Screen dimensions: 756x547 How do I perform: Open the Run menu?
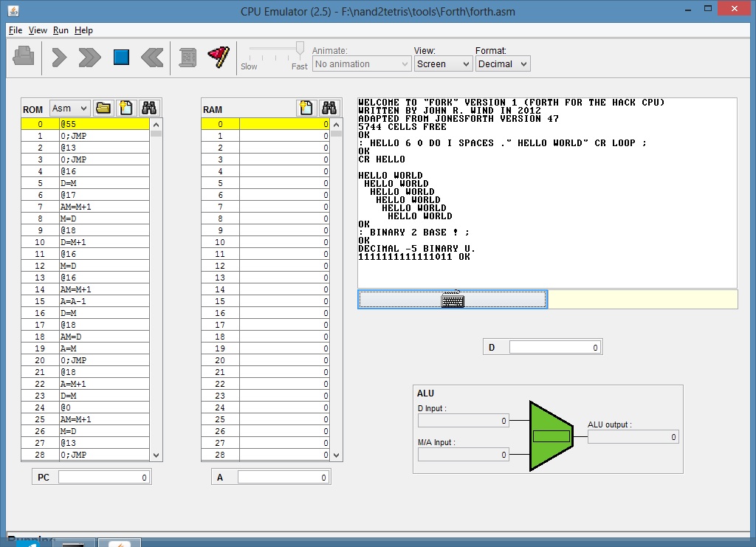click(61, 30)
